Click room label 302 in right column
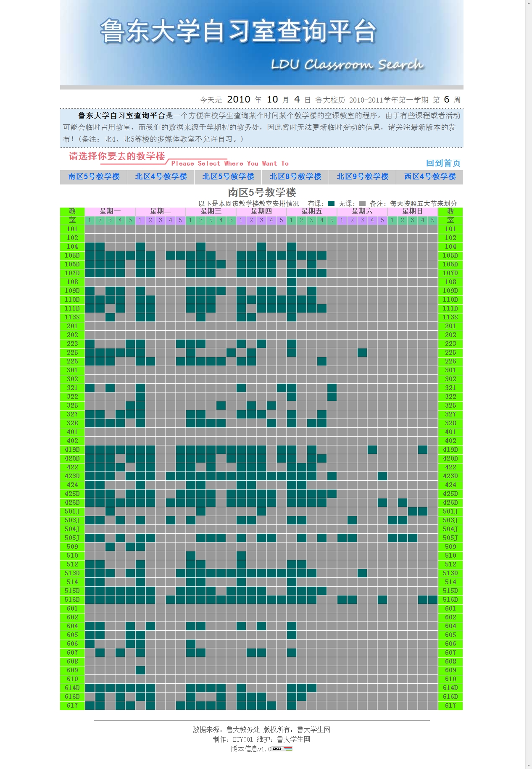 (450, 379)
